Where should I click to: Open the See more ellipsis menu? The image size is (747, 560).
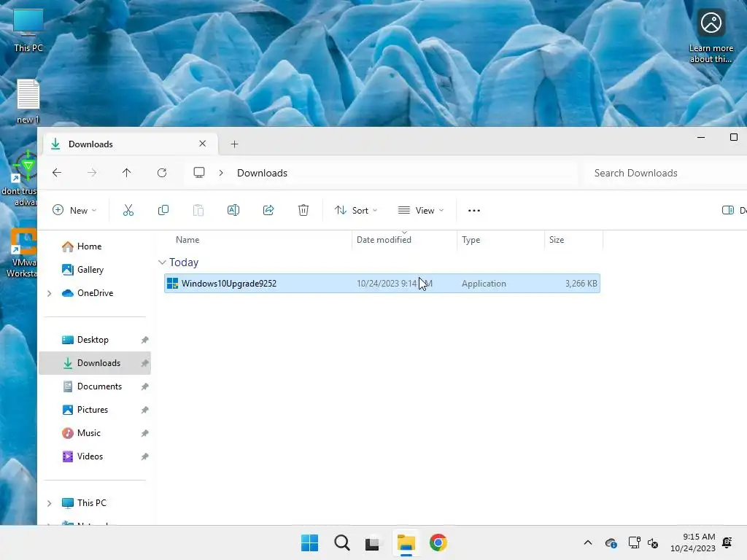tap(474, 211)
